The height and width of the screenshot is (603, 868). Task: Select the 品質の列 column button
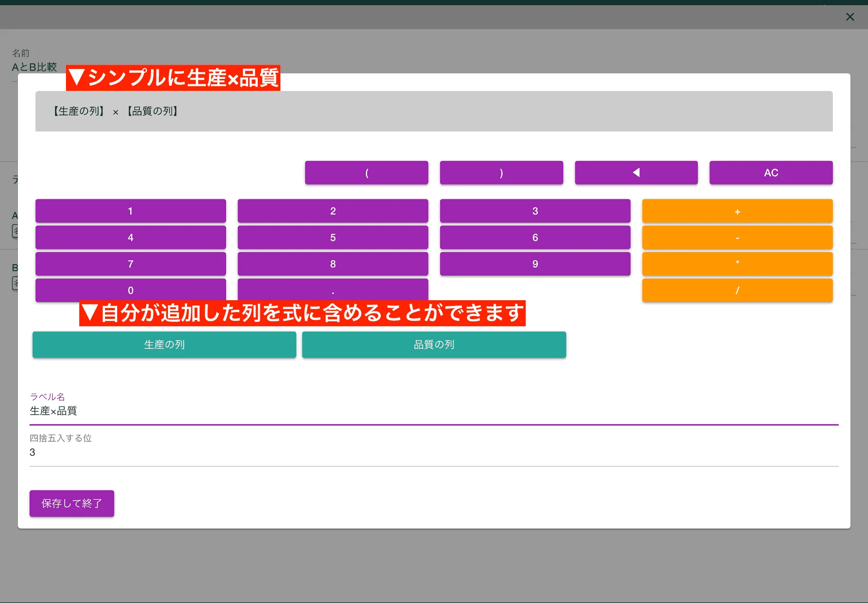pyautogui.click(x=434, y=344)
